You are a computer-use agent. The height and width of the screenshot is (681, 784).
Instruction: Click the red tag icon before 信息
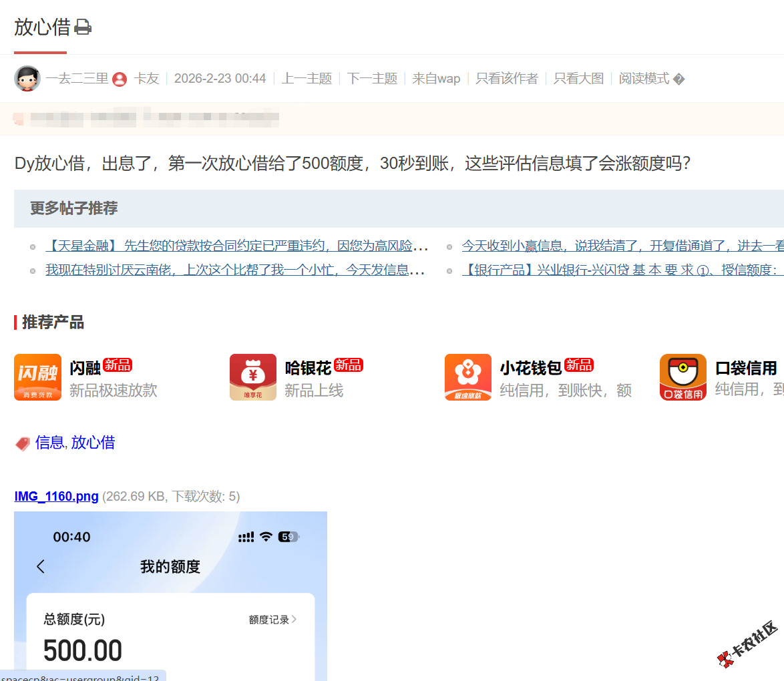tap(22, 442)
